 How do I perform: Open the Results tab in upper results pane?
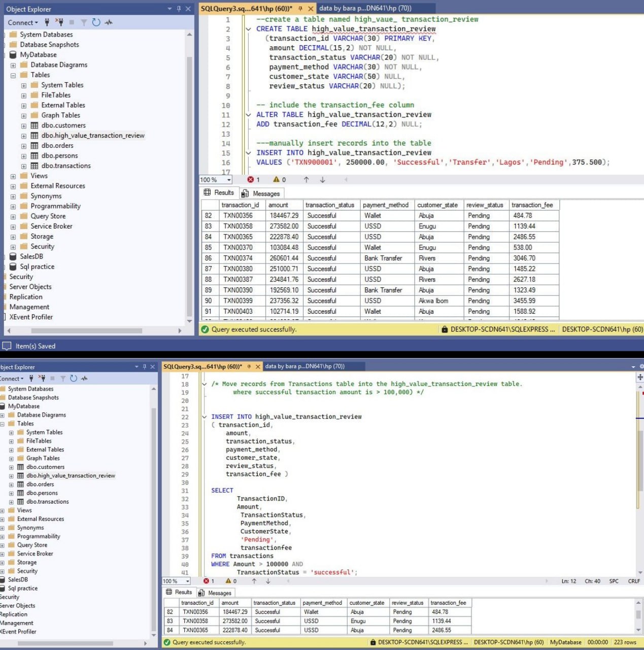219,193
